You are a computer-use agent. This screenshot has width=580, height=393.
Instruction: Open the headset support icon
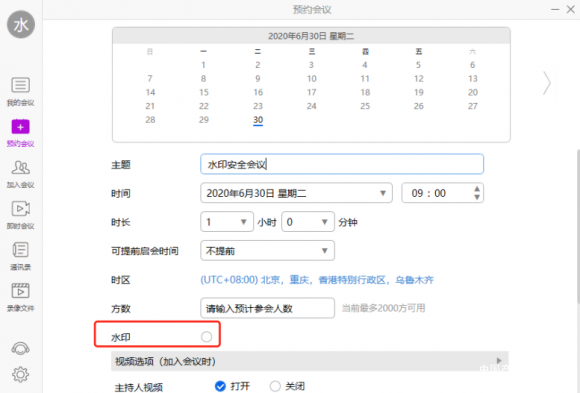click(x=20, y=348)
